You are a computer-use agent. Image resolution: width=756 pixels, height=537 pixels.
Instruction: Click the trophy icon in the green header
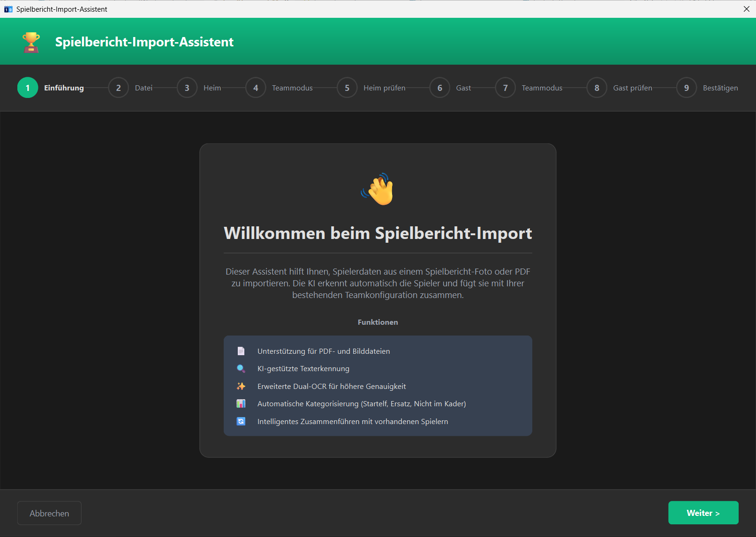pos(31,42)
